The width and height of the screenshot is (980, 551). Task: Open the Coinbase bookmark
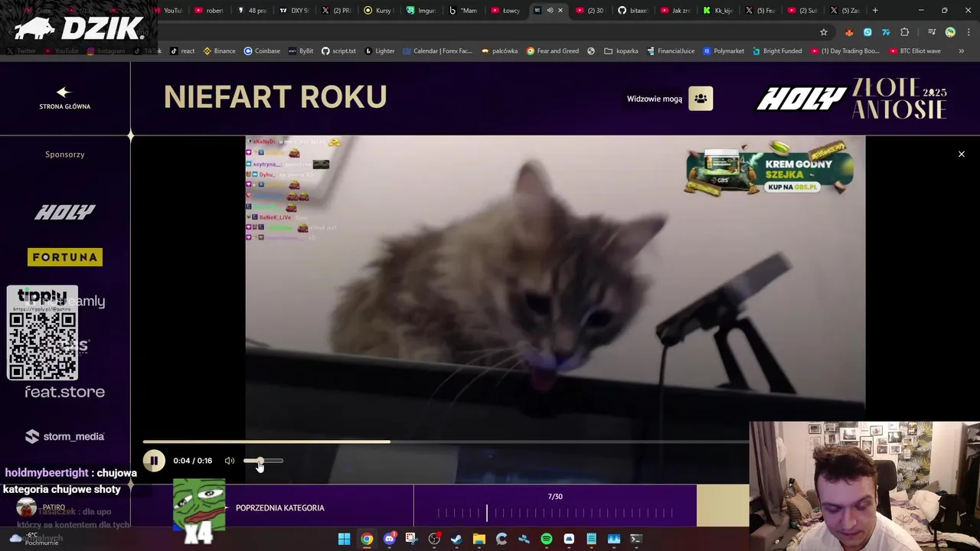point(262,51)
